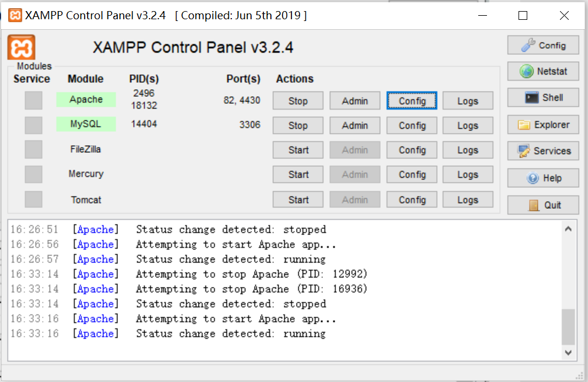Open Windows Services button
The width and height of the screenshot is (588, 382).
point(543,151)
